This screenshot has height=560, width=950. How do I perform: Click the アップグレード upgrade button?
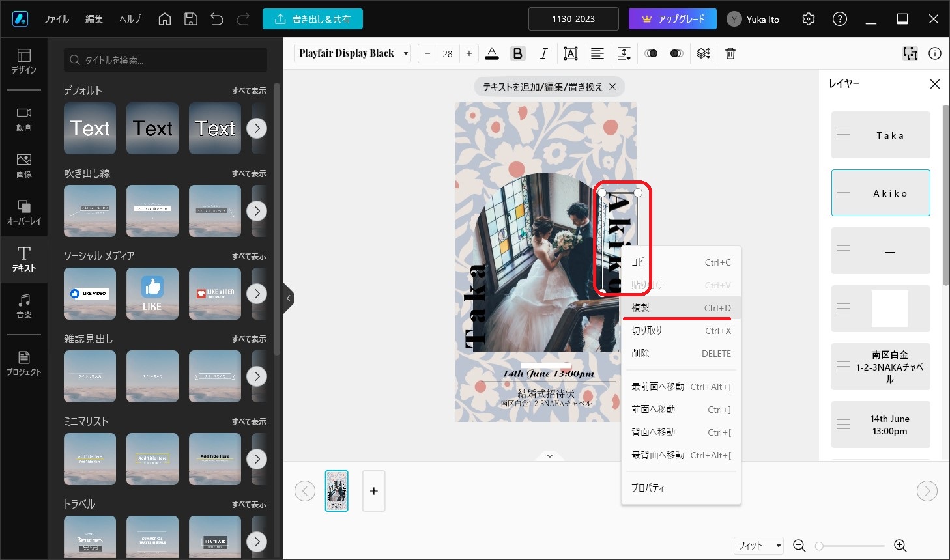click(x=672, y=19)
